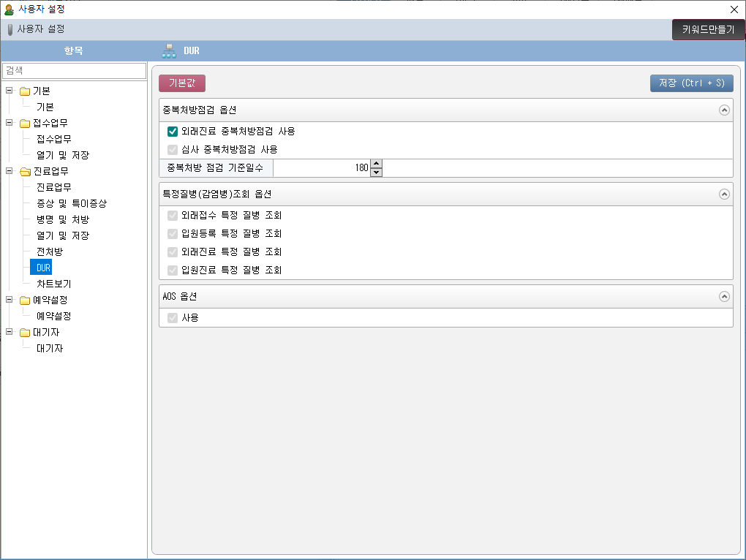Increase 중복처방 점검 기준일수 with up arrow
The width and height of the screenshot is (746, 560).
click(377, 164)
